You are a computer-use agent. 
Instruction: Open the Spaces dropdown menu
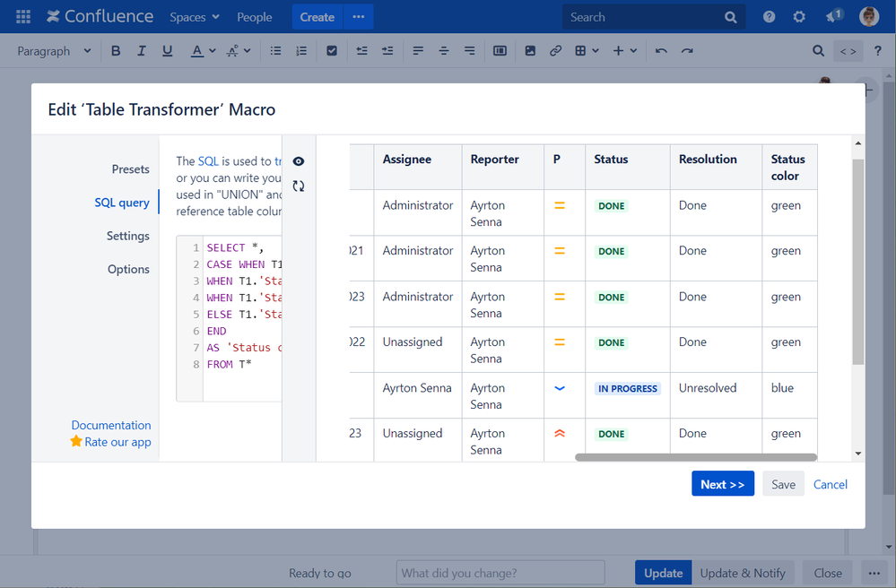click(195, 17)
